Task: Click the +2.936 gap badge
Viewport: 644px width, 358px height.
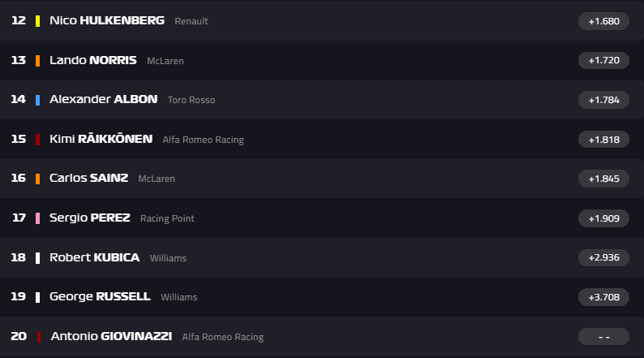Action: pos(603,257)
